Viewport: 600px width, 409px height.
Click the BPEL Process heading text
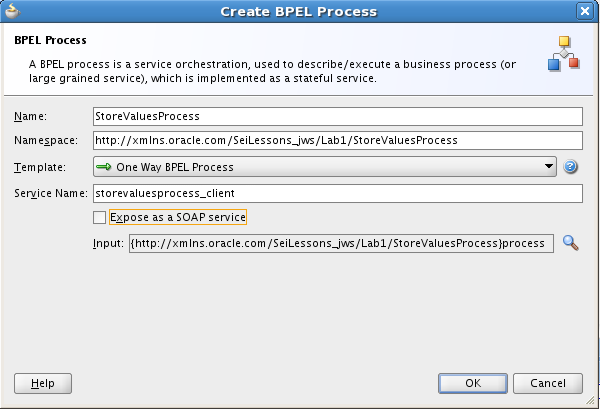[x=50, y=40]
